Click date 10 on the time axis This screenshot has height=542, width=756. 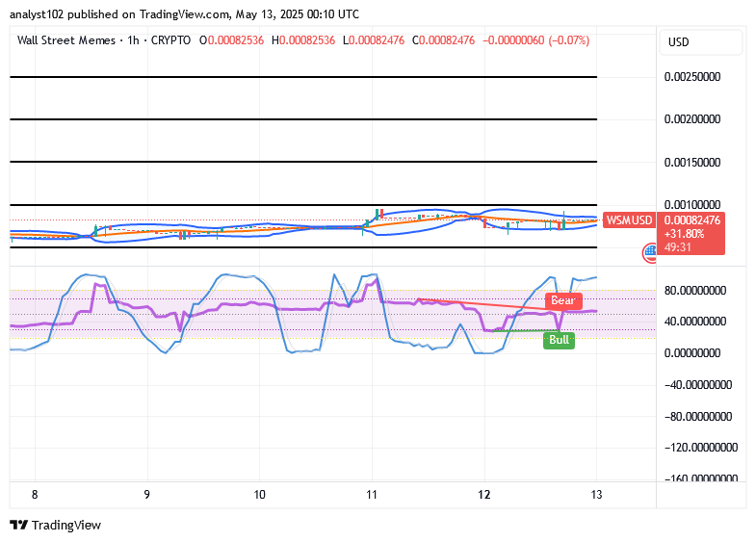click(259, 495)
